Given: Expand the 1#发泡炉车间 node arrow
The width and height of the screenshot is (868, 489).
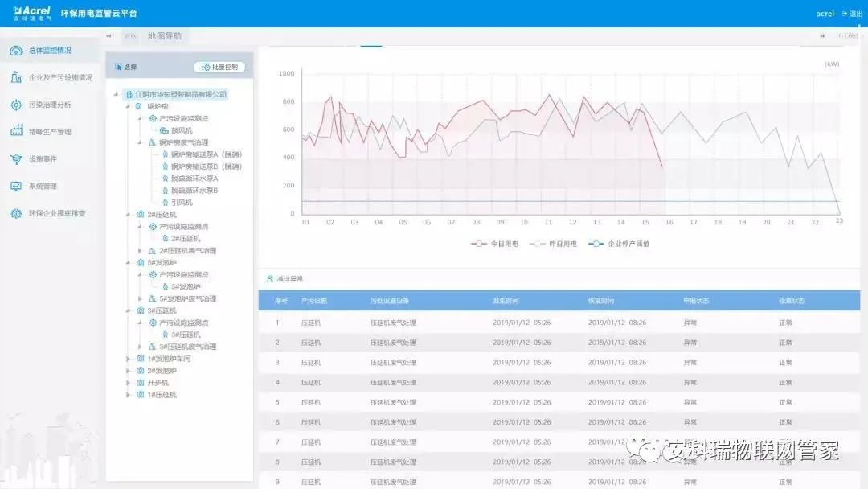Looking at the screenshot, I should coord(129,359).
